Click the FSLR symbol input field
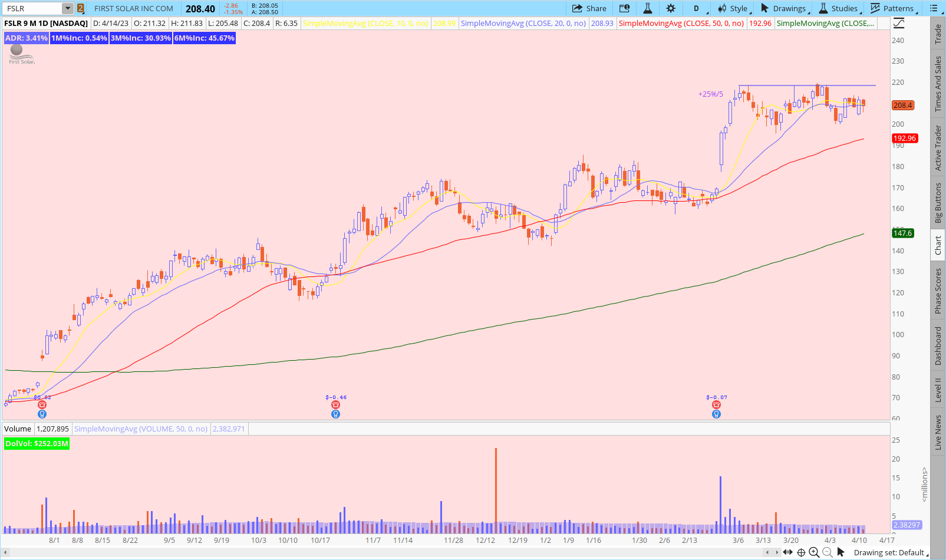The image size is (946, 560). 32,8
